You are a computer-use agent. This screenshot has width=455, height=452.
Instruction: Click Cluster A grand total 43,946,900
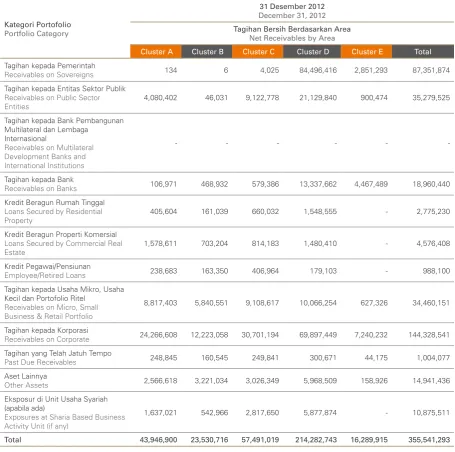pyautogui.click(x=158, y=440)
